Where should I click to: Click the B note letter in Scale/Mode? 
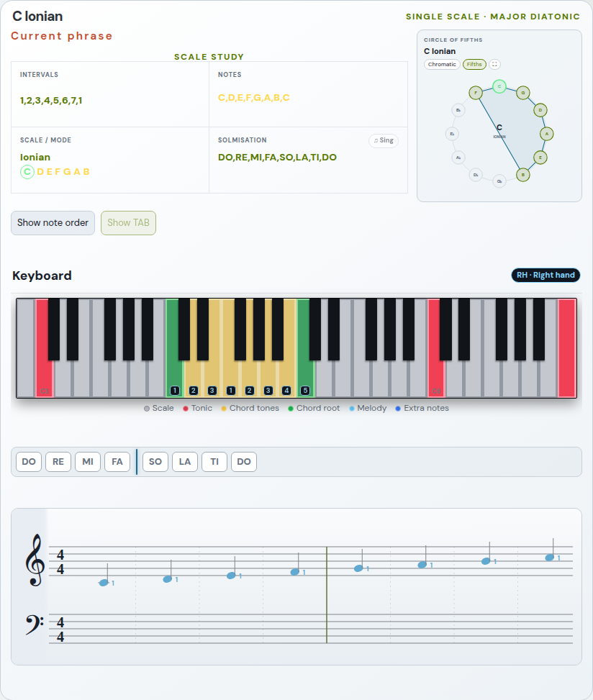coord(86,172)
